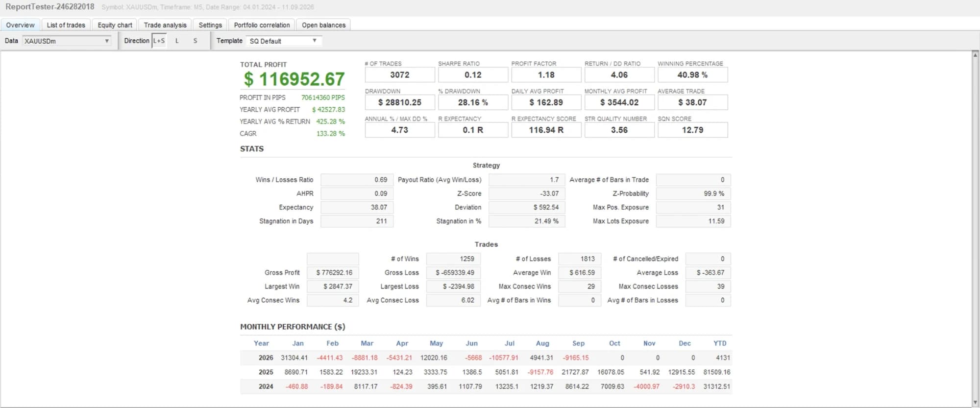Select the S short-only direction
This screenshot has height=408, width=980.
pyautogui.click(x=195, y=41)
